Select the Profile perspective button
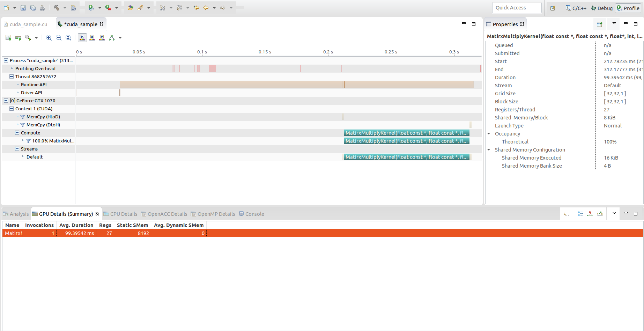This screenshot has height=331, width=644. tap(628, 8)
